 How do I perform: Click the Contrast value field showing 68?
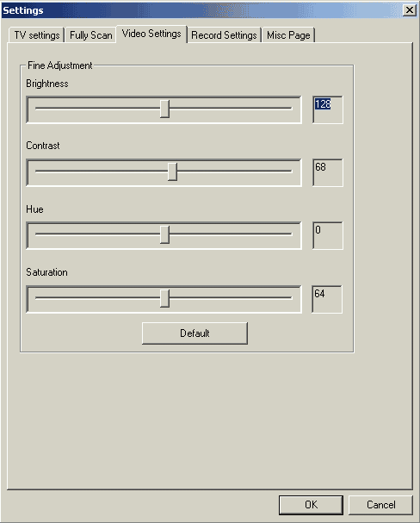[328, 172]
